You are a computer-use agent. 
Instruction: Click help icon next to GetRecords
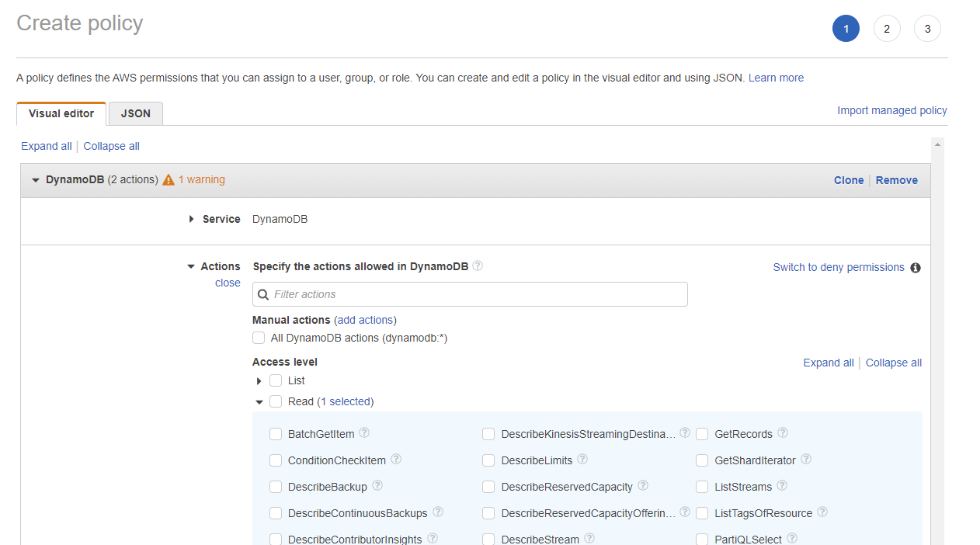pos(783,432)
